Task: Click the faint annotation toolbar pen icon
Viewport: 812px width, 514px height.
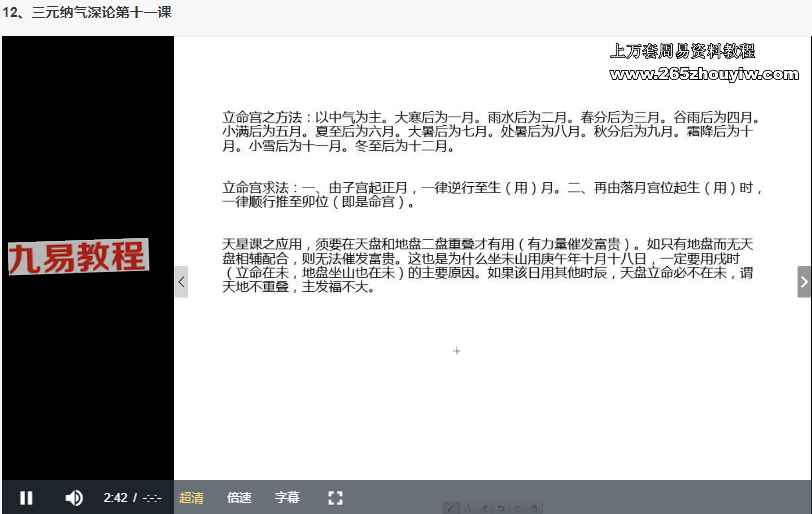Action: (452, 508)
